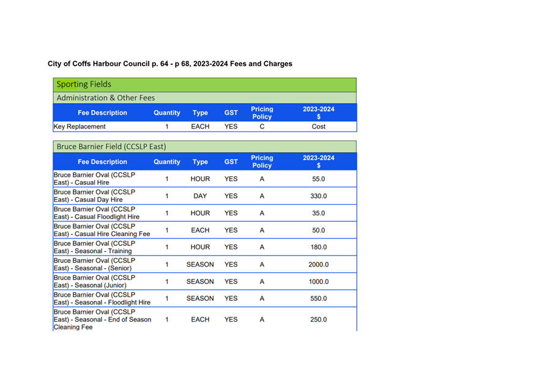This screenshot has height=392, width=555.
Task: Select the DAY type cell
Action: (200, 196)
